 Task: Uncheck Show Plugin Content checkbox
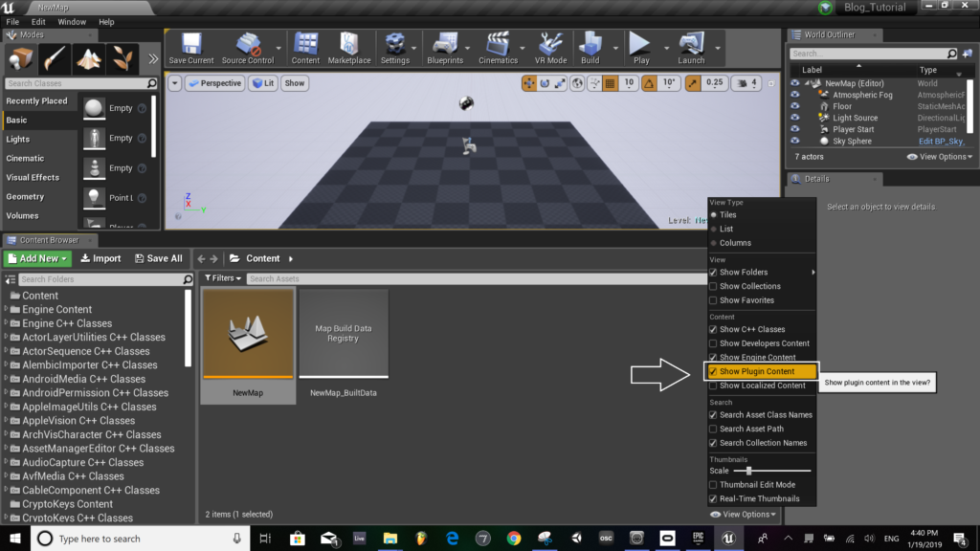tap(713, 371)
